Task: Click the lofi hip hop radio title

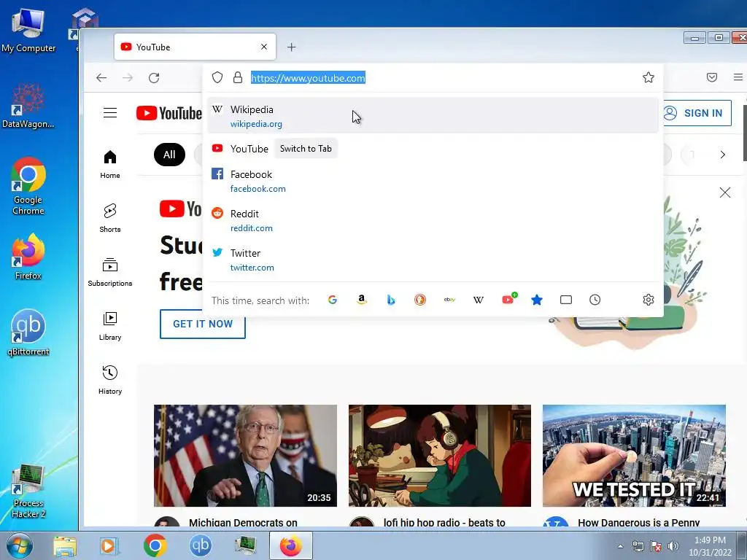Action: [x=444, y=522]
